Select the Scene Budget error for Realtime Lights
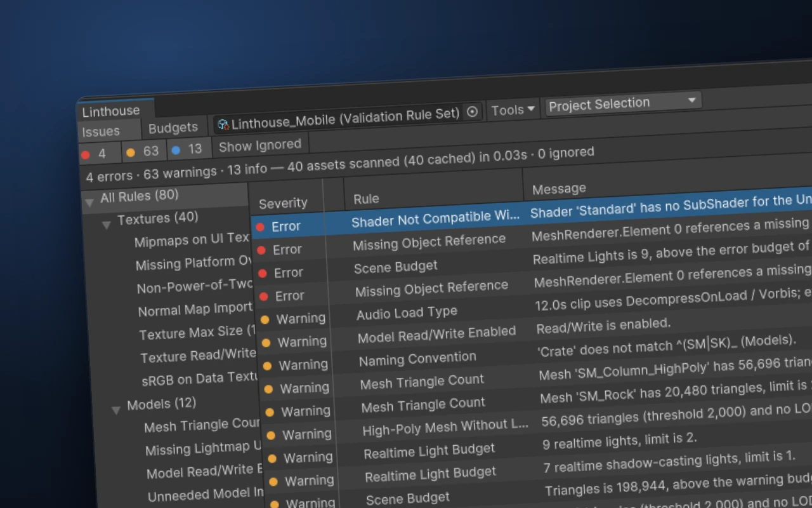Screen dimensions: 812x508 coord(533,259)
